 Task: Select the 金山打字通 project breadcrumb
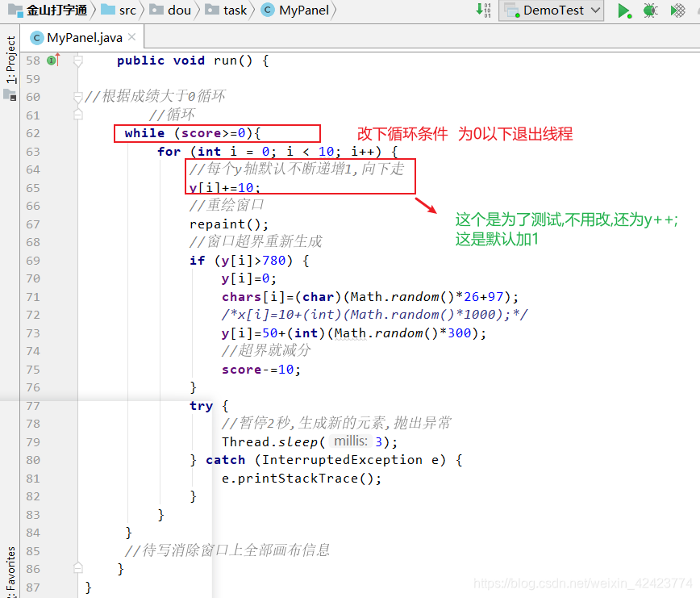48,10
